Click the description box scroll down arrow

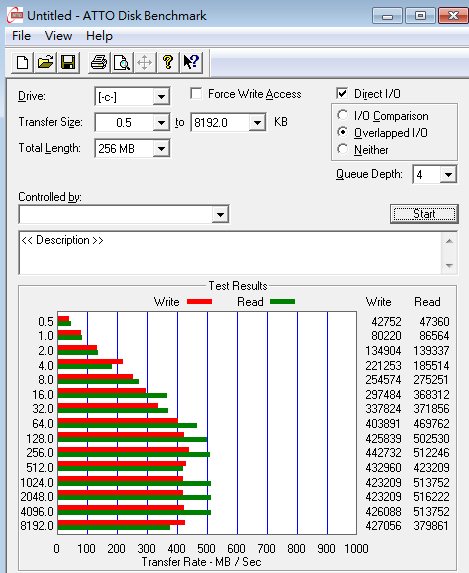pyautogui.click(x=449, y=266)
